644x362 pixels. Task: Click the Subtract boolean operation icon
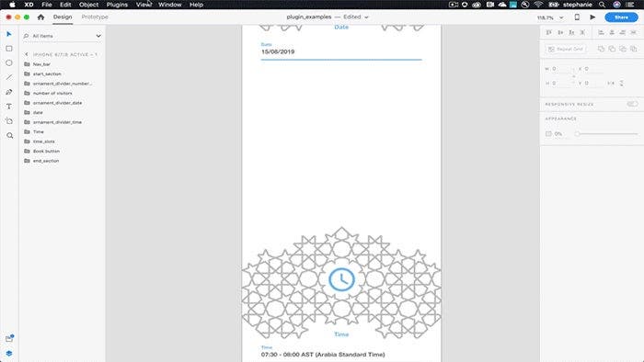point(612,49)
